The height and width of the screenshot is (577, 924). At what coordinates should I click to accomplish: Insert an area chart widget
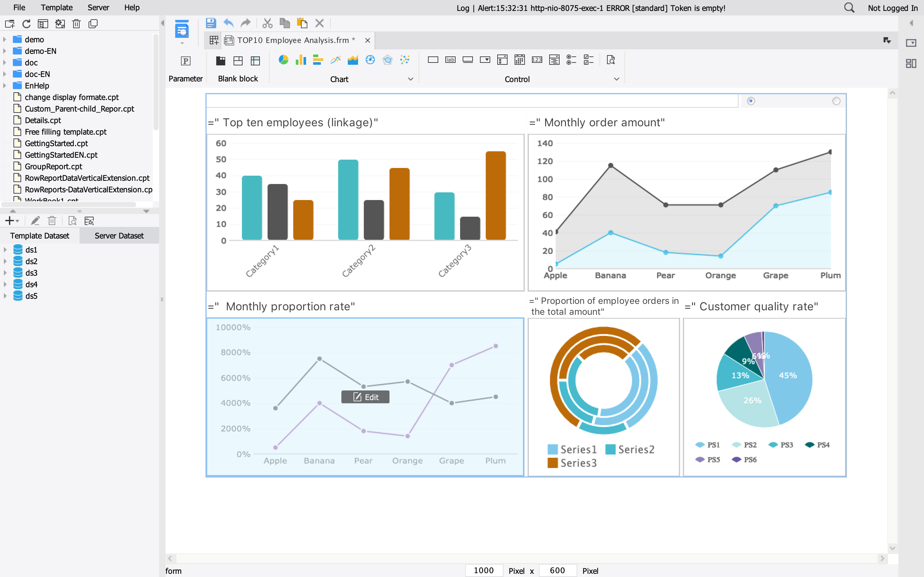[353, 60]
